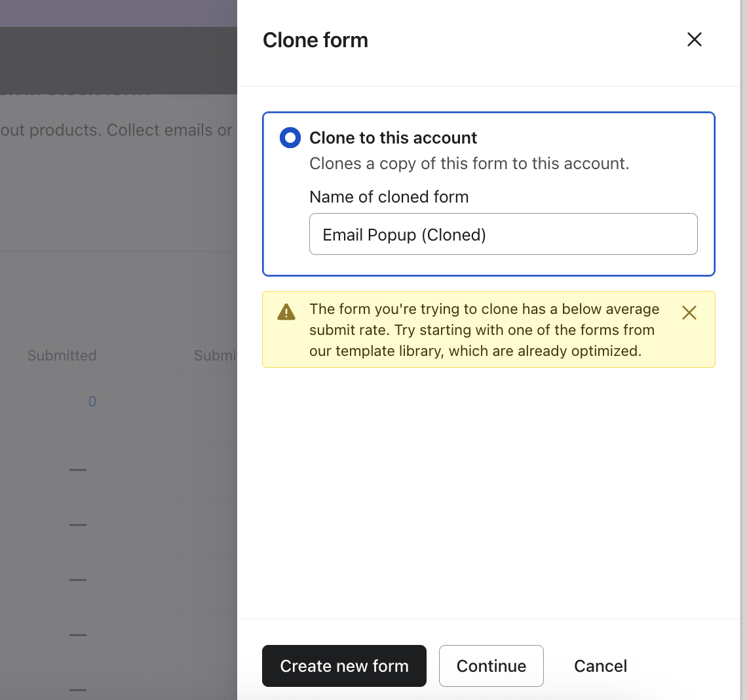The width and height of the screenshot is (747, 700).
Task: Click the Submitted column header in the background
Action: (62, 355)
